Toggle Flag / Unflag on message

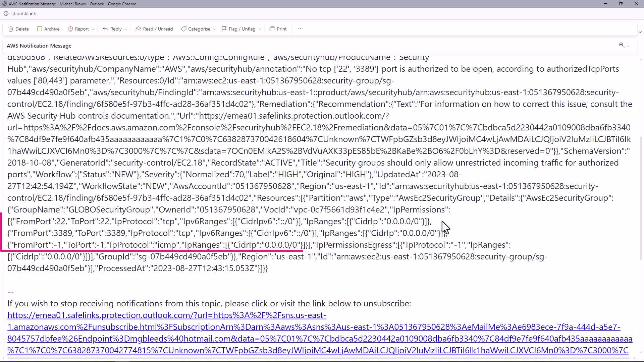point(238,29)
